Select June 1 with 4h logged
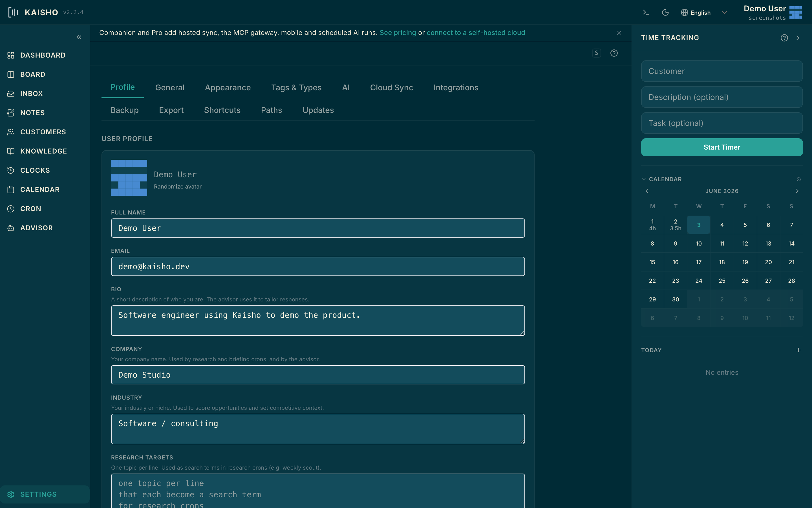 click(x=652, y=225)
